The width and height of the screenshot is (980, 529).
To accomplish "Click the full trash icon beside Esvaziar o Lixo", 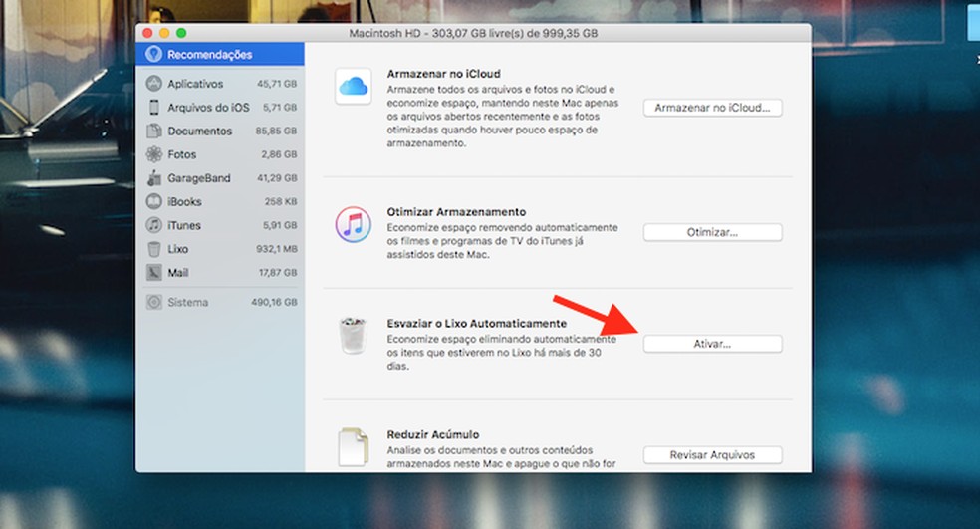I will (353, 336).
